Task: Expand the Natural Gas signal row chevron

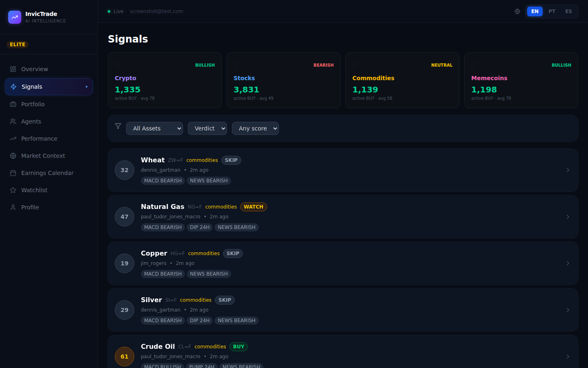Action: [x=568, y=217]
